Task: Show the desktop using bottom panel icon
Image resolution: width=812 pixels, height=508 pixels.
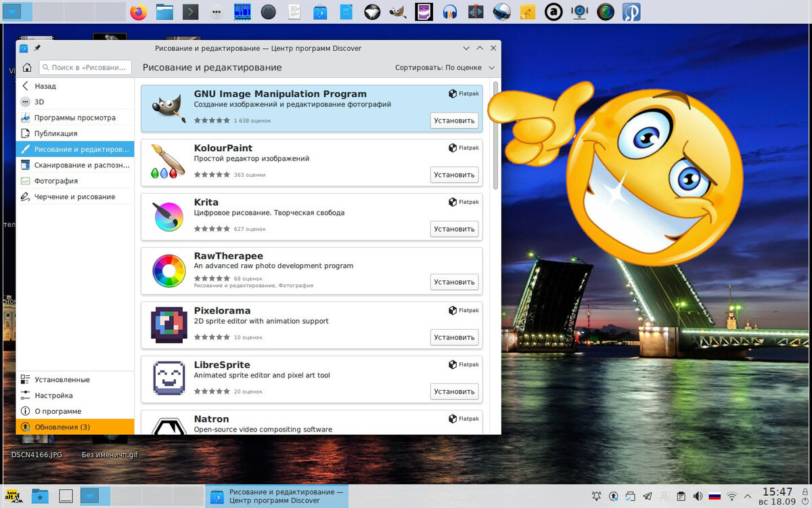Action: [66, 496]
